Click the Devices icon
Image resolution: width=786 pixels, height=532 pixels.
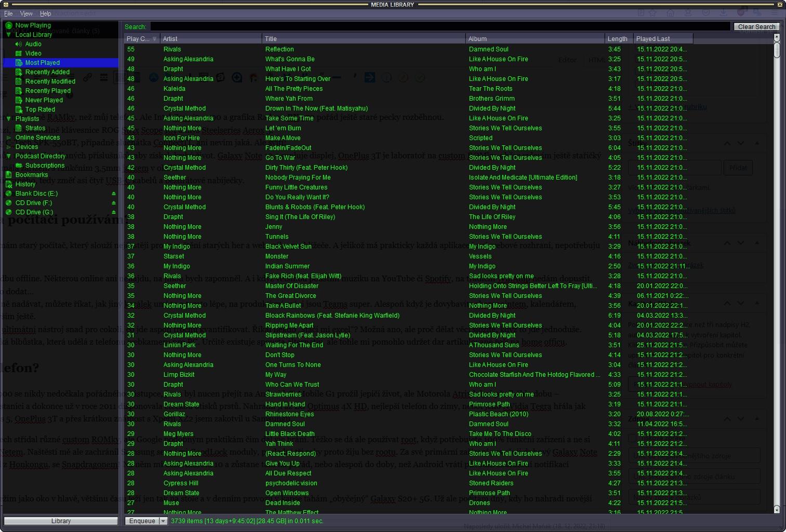[x=9, y=146]
